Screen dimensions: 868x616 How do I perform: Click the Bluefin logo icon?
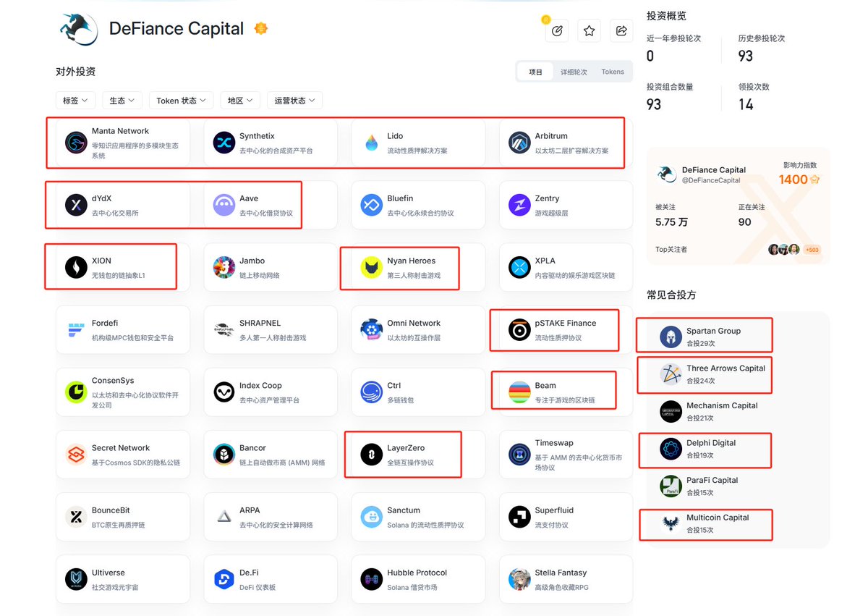[372, 205]
